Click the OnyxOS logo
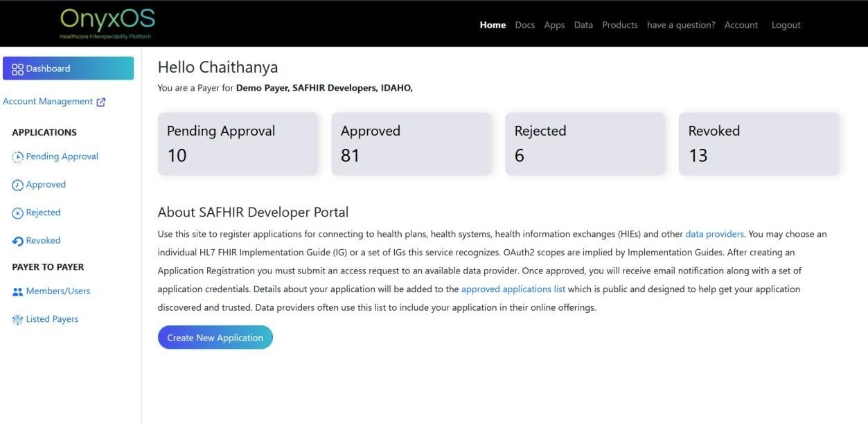Viewport: 868px width, 425px height. pos(107,23)
